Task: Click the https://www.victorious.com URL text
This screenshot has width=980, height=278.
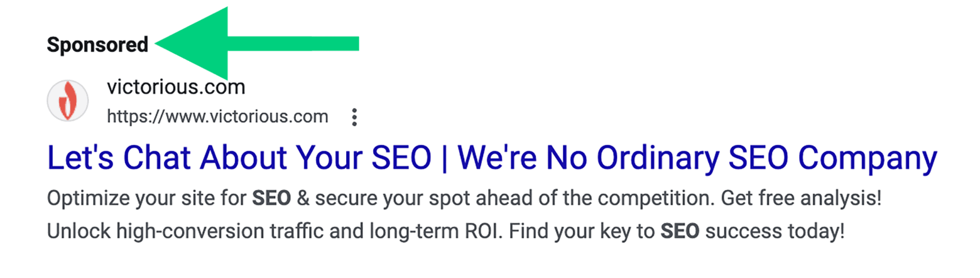Action: (217, 117)
